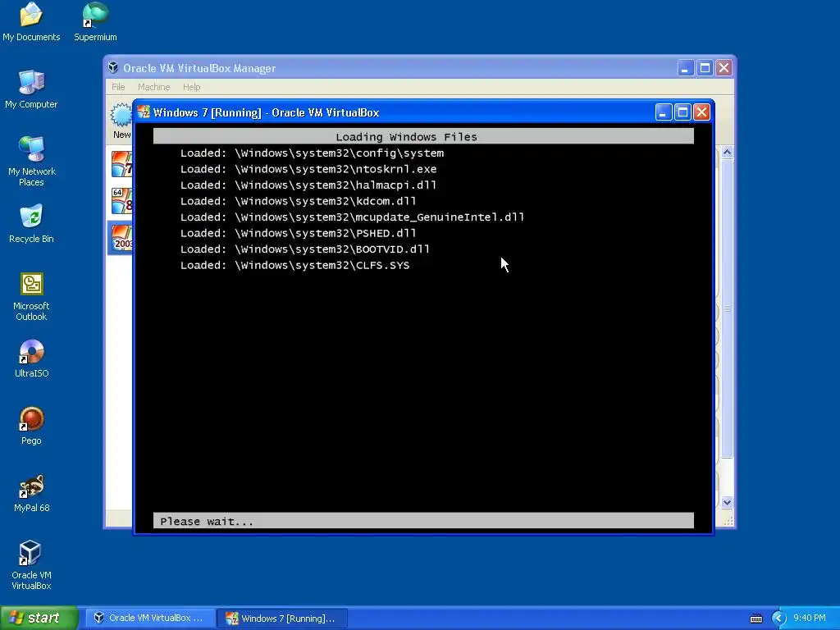Screen dimensions: 840x630
Task: Click the 'halmacpi.dll' loaded line
Action: click(308, 185)
